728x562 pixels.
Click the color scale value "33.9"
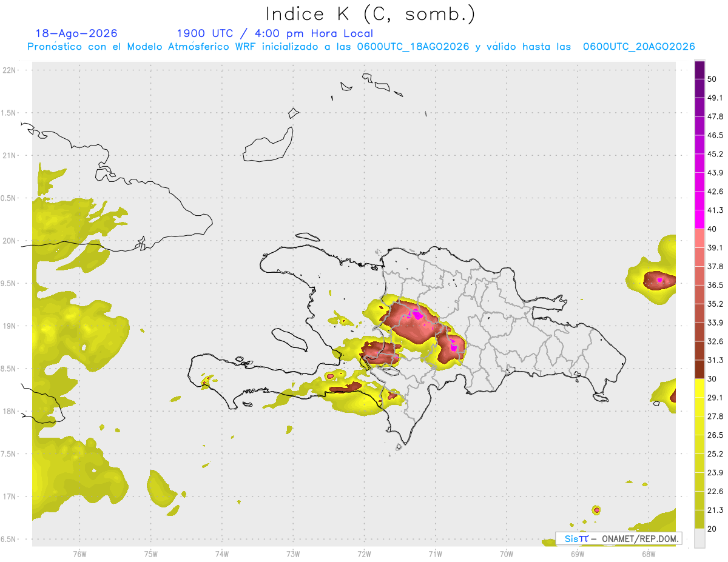[x=715, y=323]
